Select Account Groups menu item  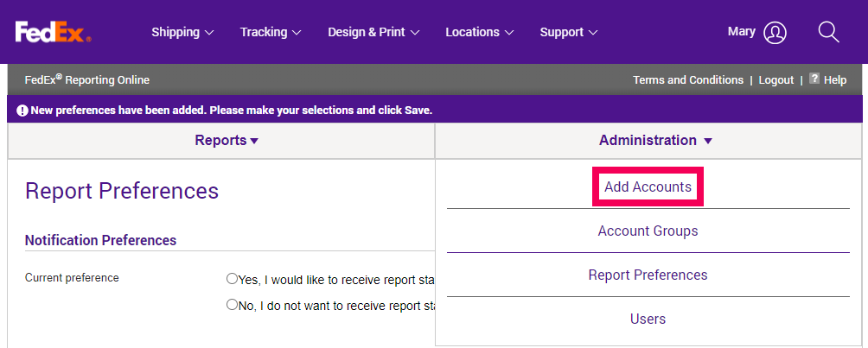click(648, 231)
